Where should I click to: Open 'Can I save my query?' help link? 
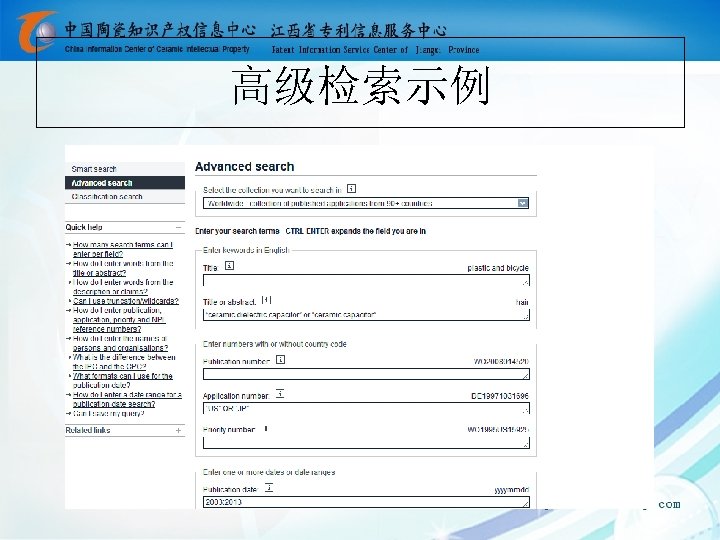(108, 414)
